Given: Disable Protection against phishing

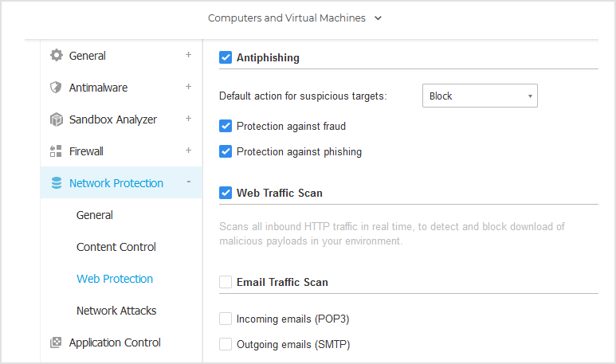Looking at the screenshot, I should (226, 151).
